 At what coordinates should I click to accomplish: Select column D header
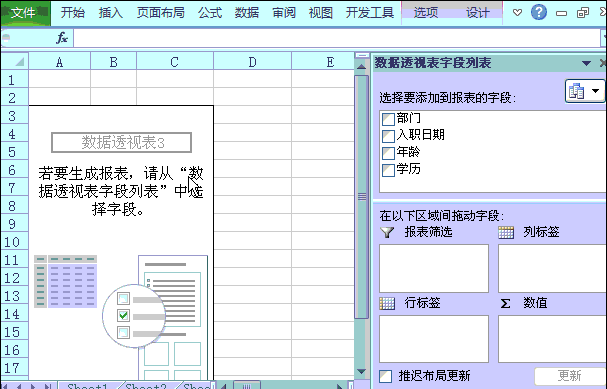(x=252, y=62)
